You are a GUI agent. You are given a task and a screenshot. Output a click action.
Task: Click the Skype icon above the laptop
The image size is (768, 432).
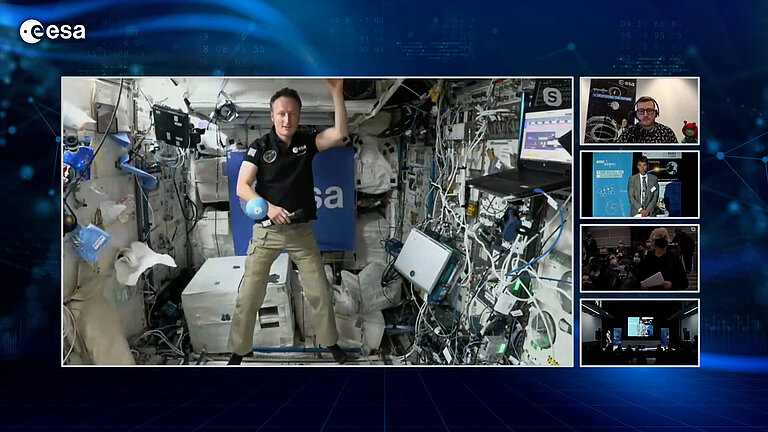coord(551,96)
